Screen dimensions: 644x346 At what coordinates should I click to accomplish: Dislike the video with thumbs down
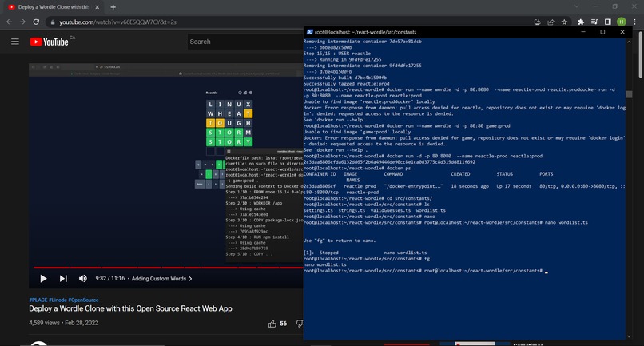(300, 324)
